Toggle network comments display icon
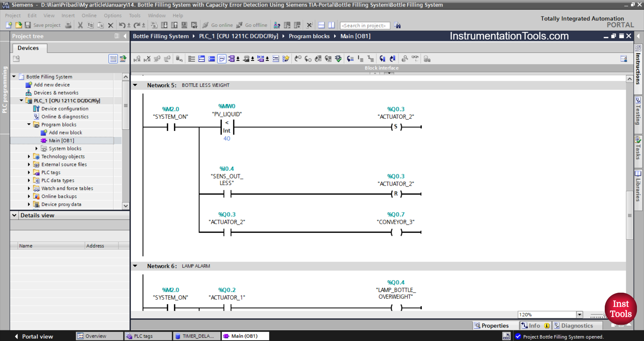 (x=222, y=59)
